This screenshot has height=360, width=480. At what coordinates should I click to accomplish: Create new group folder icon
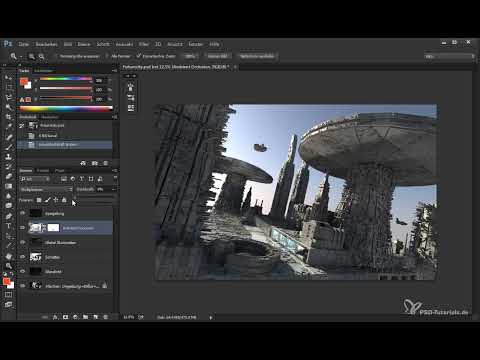[85, 317]
